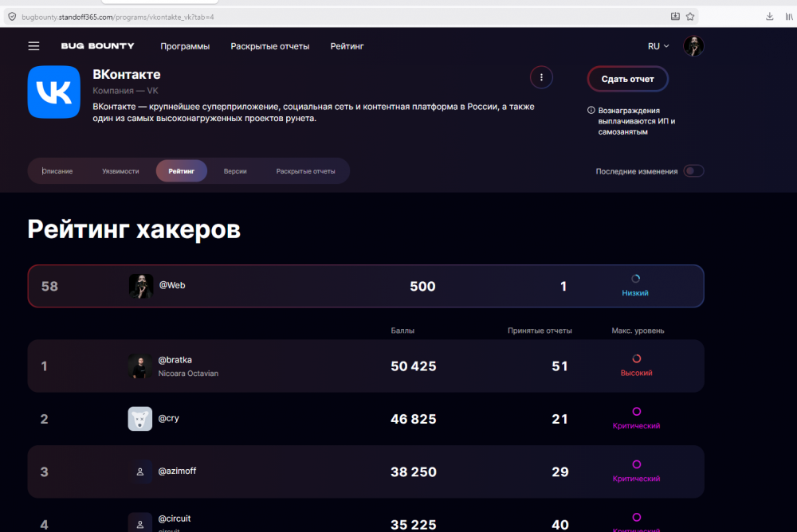This screenshot has height=532, width=797.
Task: Click @bratka avatar picture
Action: click(139, 366)
